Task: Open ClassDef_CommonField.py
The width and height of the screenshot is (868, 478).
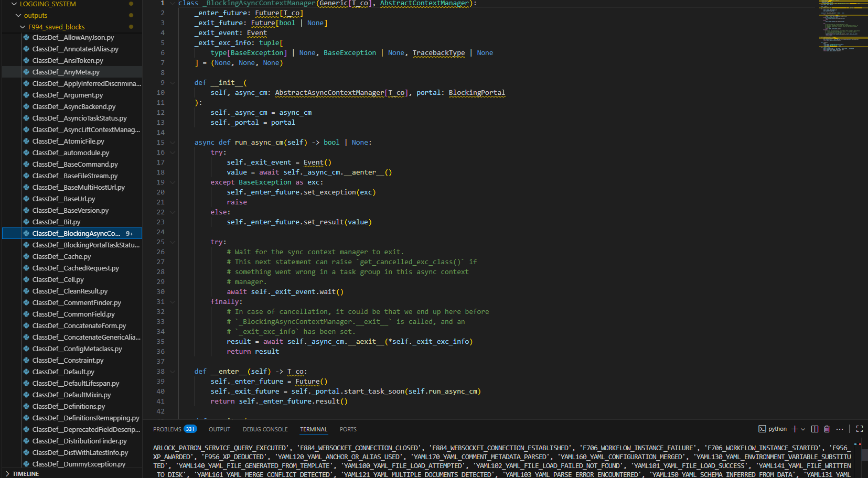Action: 72,314
